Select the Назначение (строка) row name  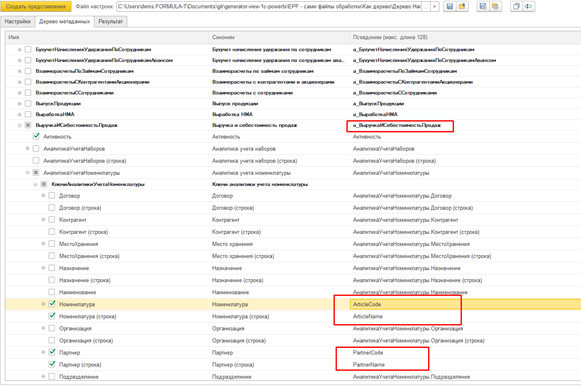[x=84, y=280]
